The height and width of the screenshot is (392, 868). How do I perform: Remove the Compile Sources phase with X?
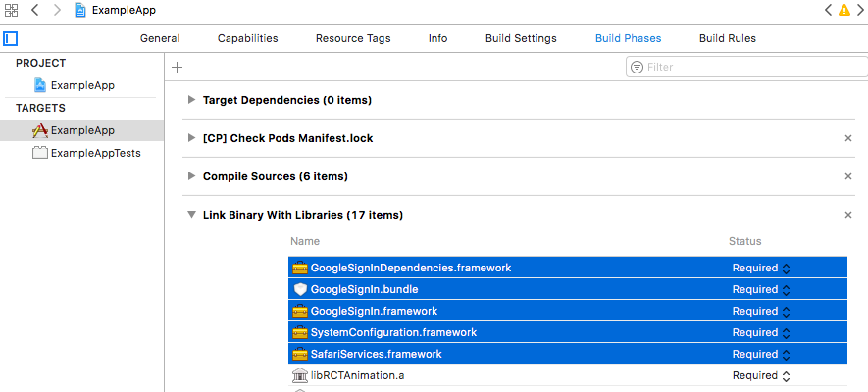848,176
